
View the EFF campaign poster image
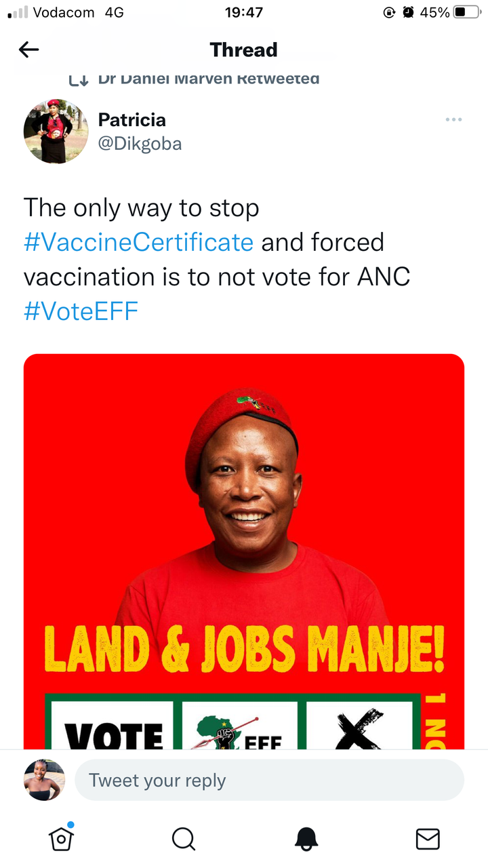(244, 551)
